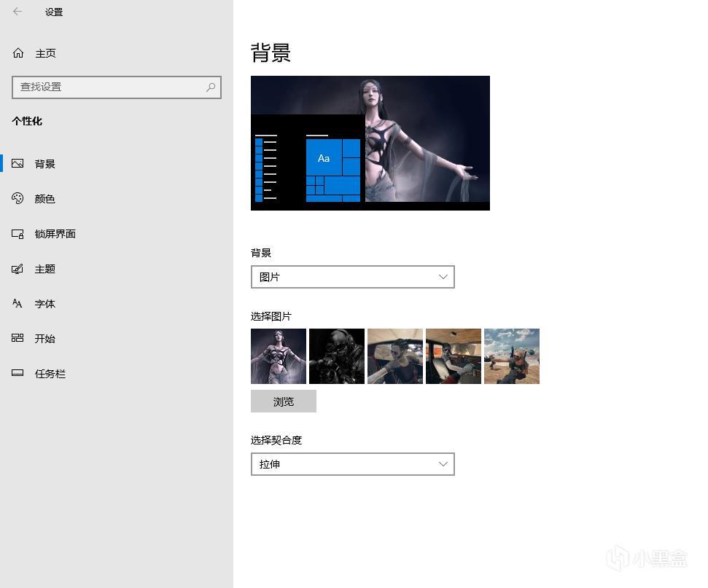Screen dimensions: 708x588
Task: Click the home icon beside 主页
Action: coord(18,53)
